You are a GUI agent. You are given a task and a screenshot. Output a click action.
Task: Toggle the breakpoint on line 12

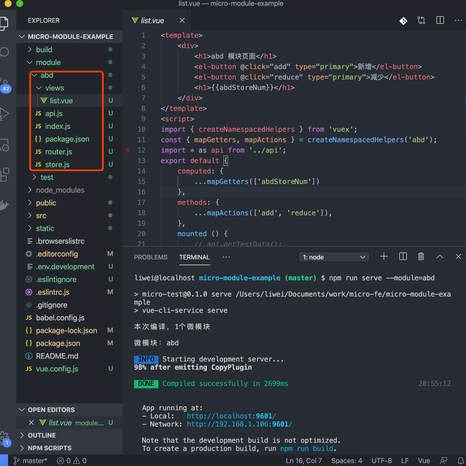coord(128,150)
